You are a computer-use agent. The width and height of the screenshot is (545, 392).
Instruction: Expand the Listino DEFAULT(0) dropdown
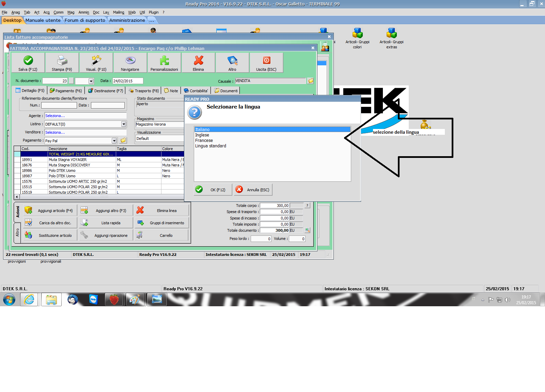point(124,124)
